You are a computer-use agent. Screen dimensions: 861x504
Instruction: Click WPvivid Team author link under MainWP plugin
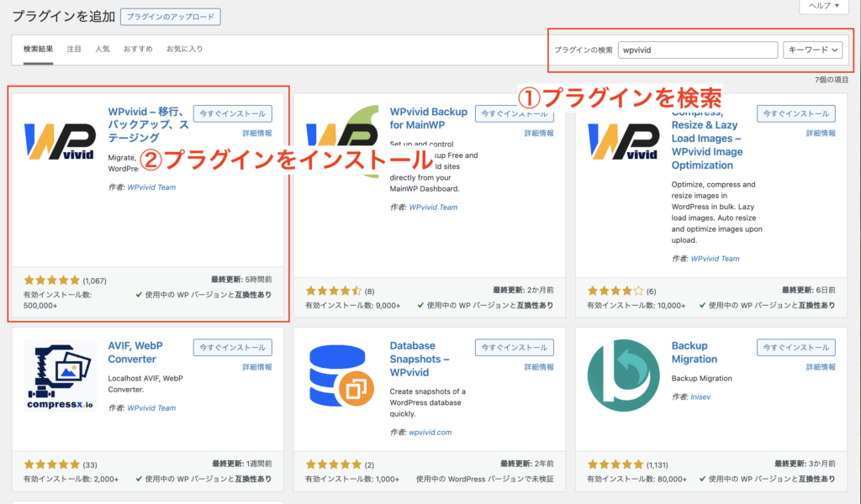(x=433, y=207)
